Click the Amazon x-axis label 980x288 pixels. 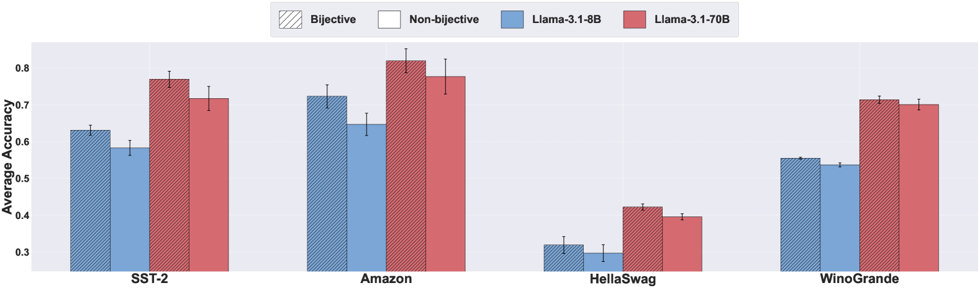(x=386, y=279)
